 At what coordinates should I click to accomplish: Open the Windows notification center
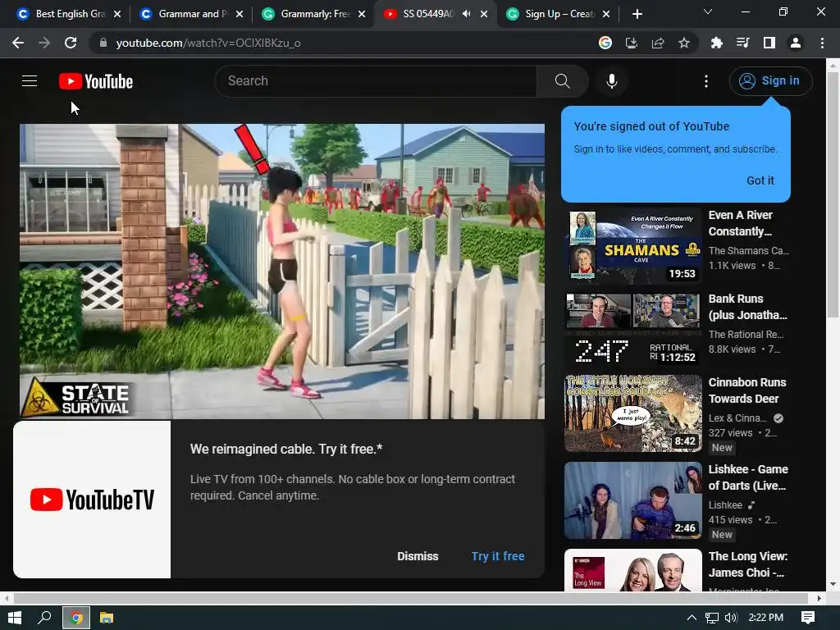[808, 618]
